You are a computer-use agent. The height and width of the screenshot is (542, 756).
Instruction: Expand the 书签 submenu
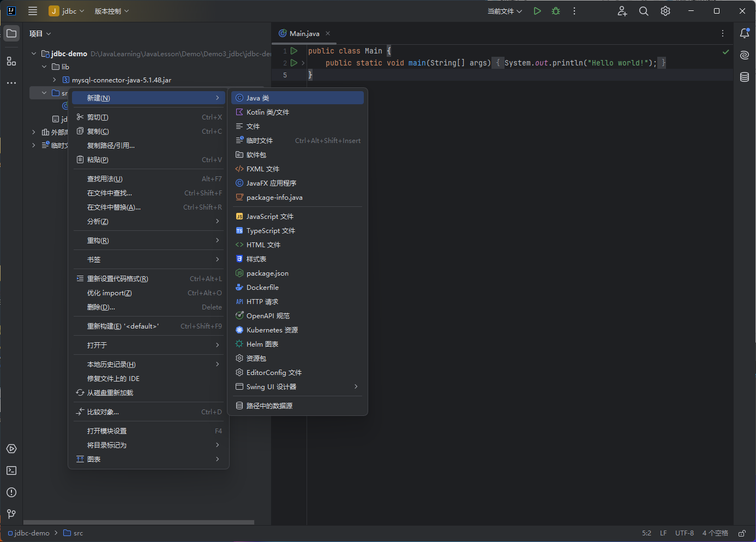pos(148,259)
